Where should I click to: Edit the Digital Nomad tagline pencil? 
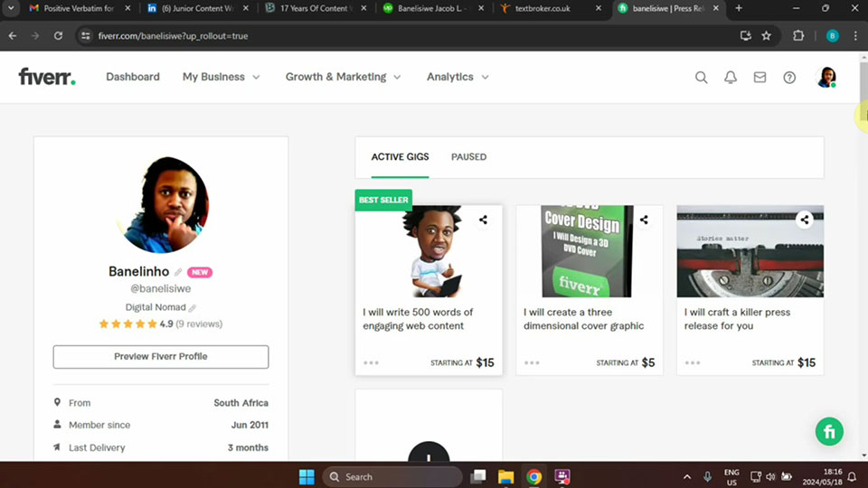192,307
